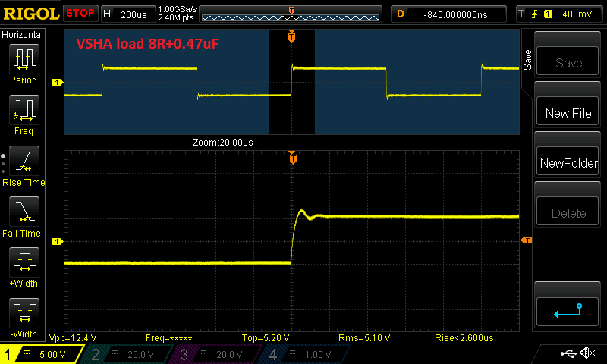Click the muted speaker sound icon
The image size is (607, 364).
pos(587,353)
